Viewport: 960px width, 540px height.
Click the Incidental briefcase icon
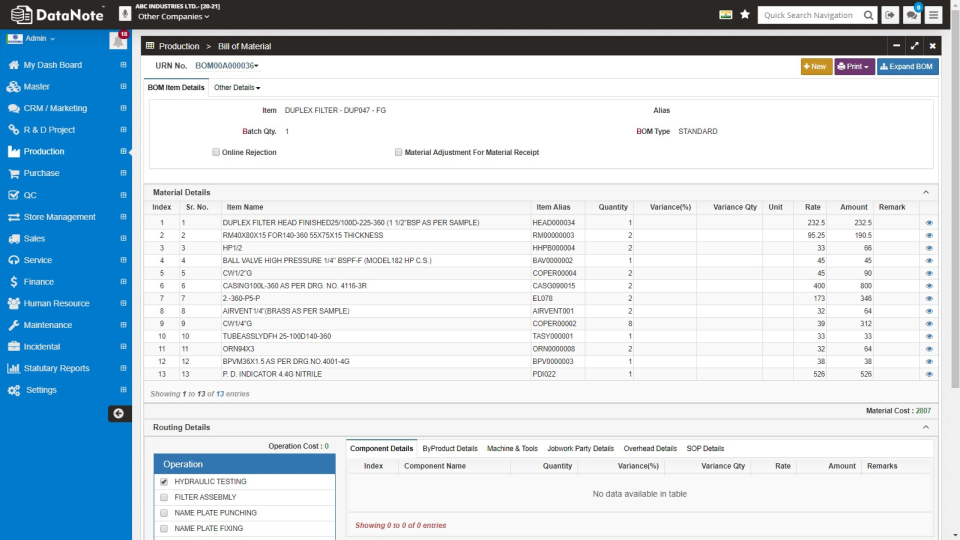13,347
